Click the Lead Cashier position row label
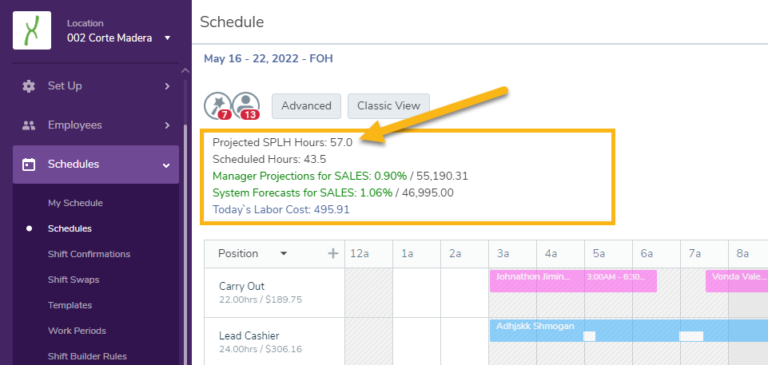768x365 pixels. click(249, 336)
